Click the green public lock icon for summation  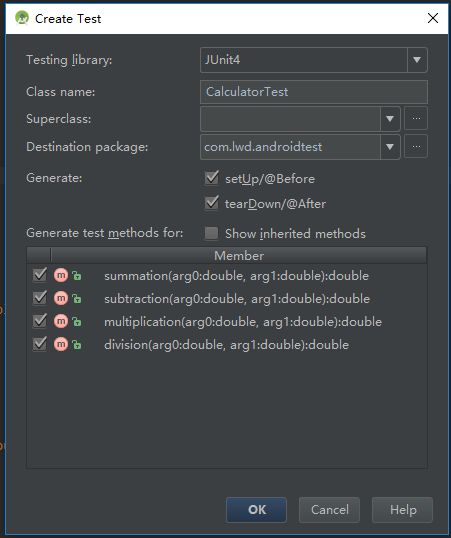(77, 276)
